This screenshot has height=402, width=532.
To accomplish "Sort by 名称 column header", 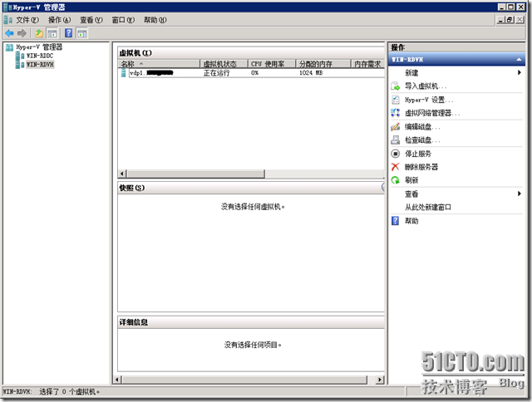I will point(159,64).
